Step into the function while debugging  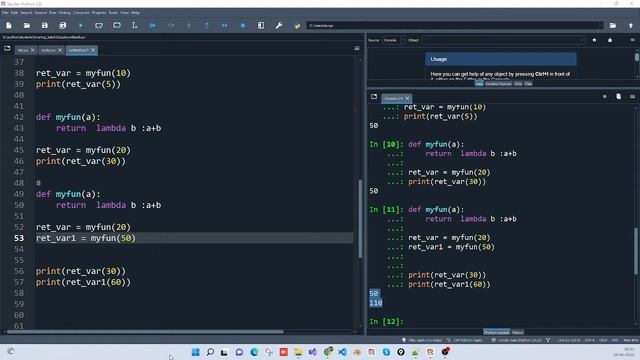click(189, 25)
